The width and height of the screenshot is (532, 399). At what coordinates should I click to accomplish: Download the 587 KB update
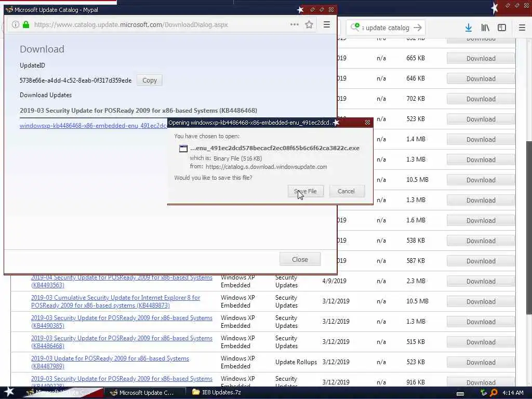[x=481, y=261]
